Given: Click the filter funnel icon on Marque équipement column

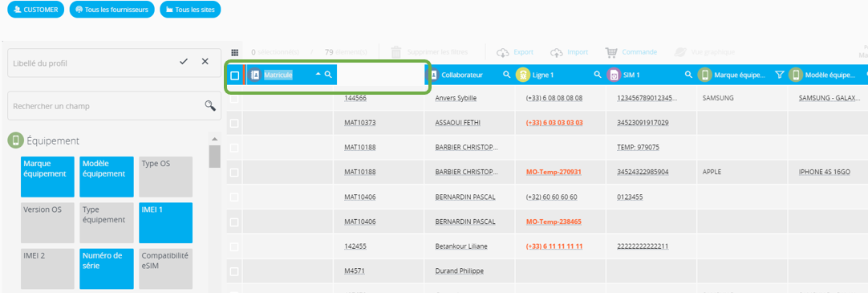Looking at the screenshot, I should [x=780, y=75].
